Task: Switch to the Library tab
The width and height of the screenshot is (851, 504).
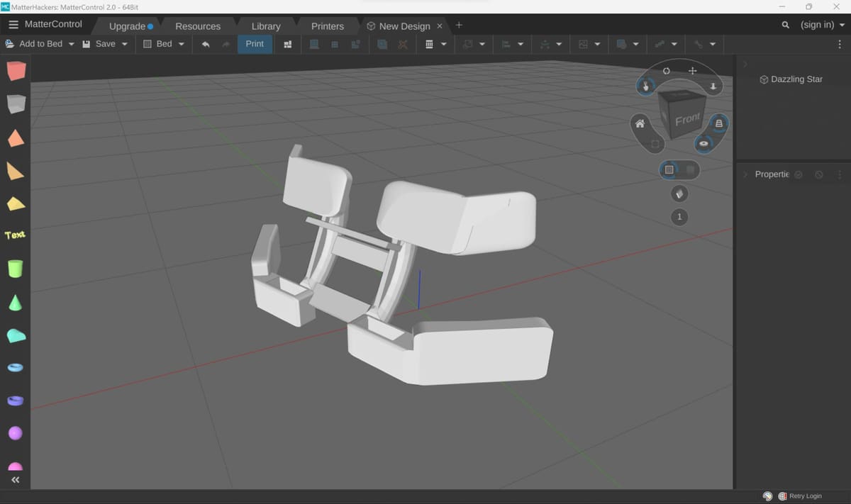Action: (266, 26)
